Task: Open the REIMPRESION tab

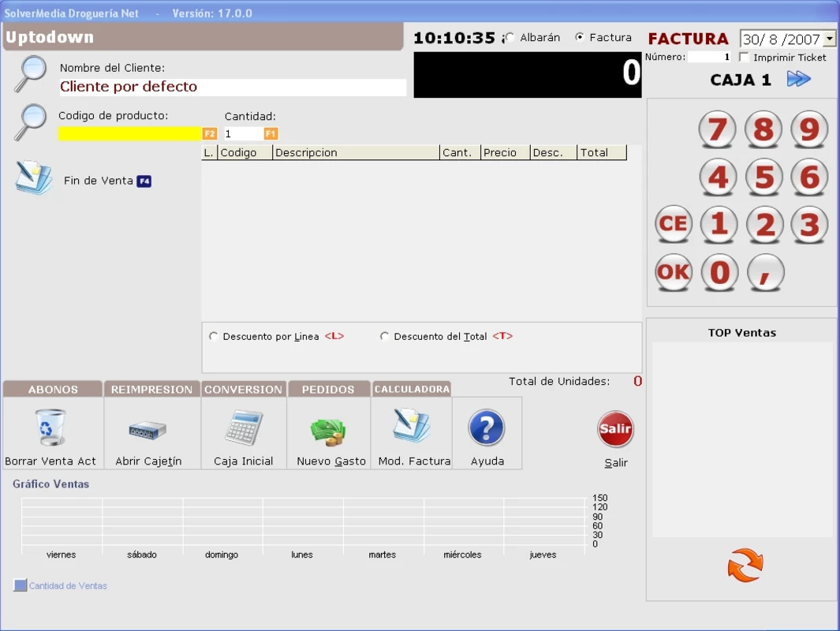Action: [x=151, y=390]
